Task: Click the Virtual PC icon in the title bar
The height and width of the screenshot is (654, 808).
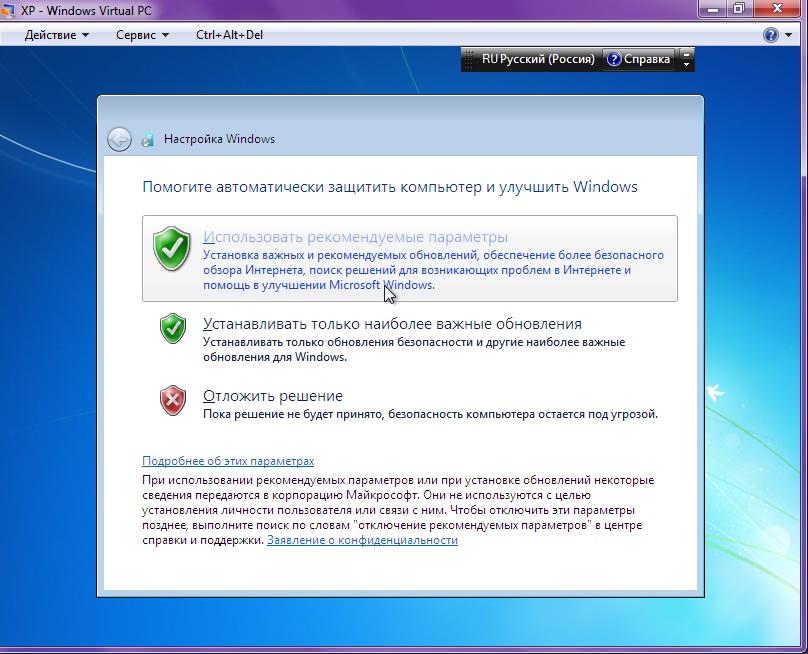Action: coord(7,10)
